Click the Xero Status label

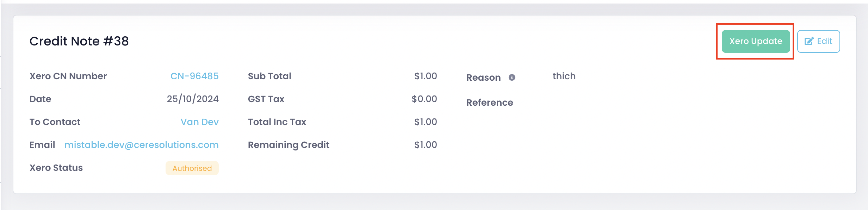pos(56,168)
